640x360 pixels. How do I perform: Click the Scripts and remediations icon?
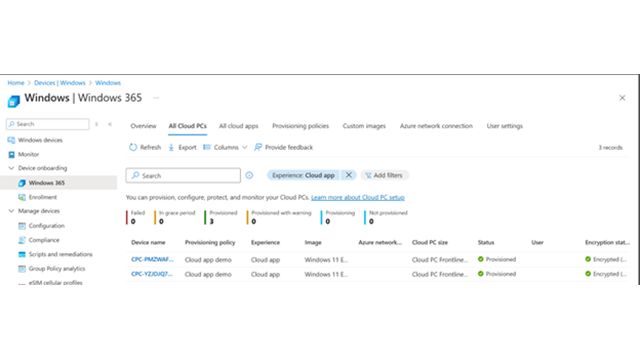coord(22,254)
